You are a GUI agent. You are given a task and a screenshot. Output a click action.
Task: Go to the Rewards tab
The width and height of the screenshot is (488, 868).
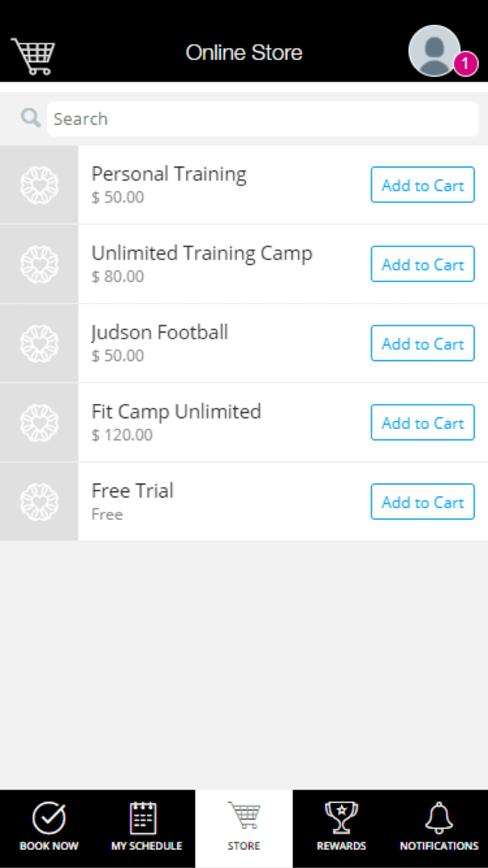click(342, 828)
